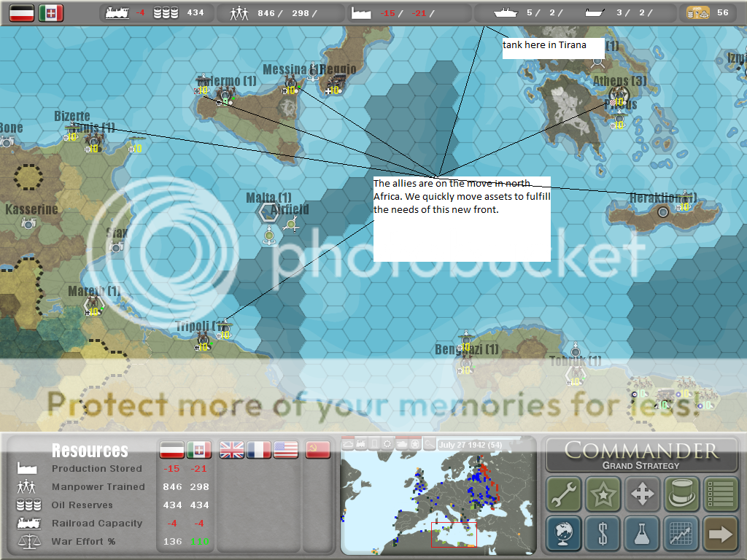Click the Italian flag in top bar
This screenshot has height=560, width=747.
point(51,12)
